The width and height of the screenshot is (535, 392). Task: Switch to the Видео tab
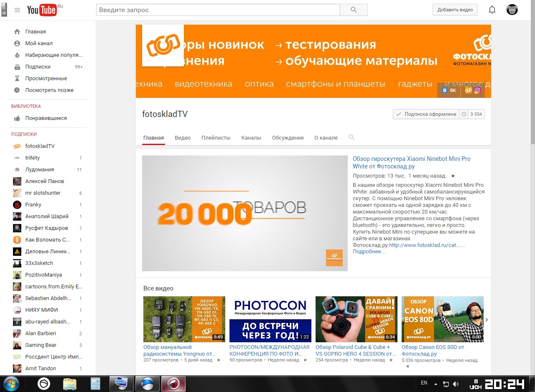click(183, 137)
